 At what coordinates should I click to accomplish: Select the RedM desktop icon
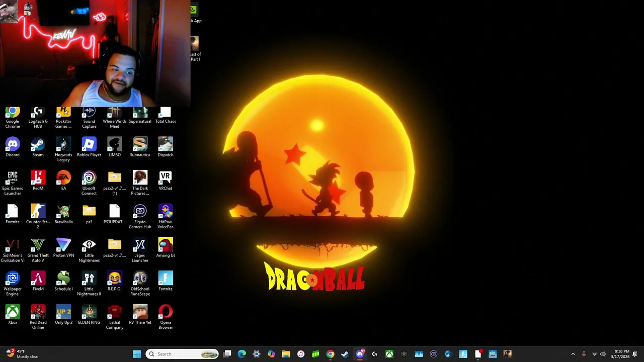point(38,180)
